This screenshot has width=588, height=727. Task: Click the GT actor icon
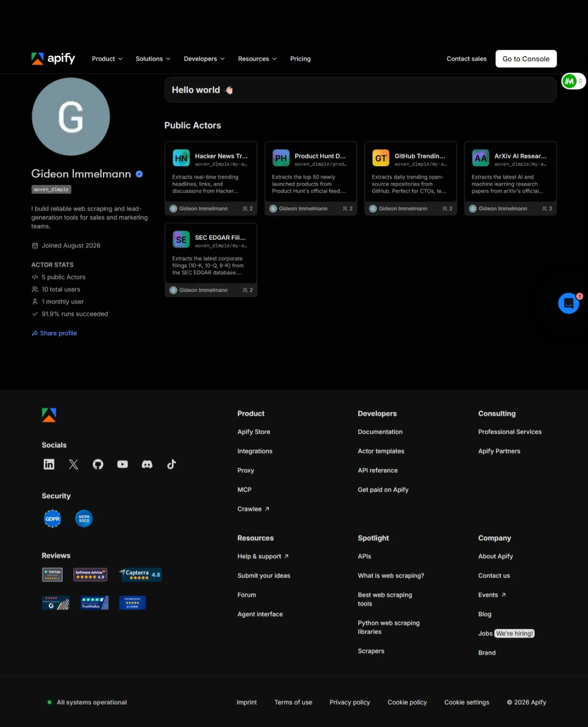click(381, 158)
